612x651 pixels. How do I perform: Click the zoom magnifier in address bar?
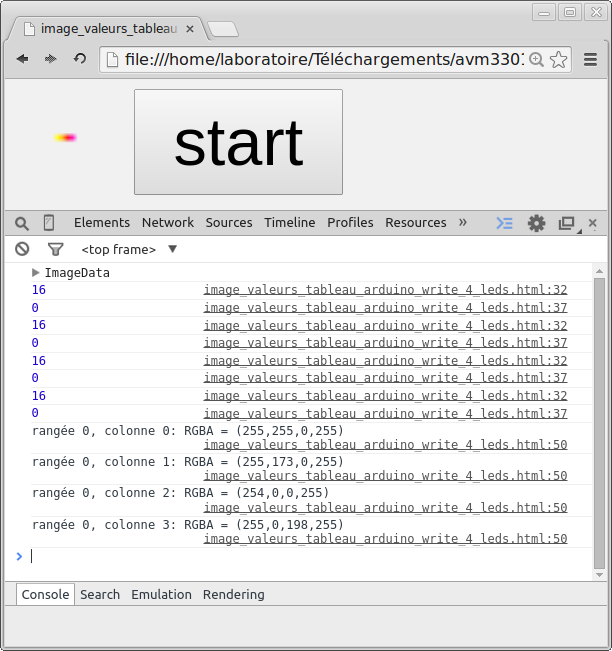536,60
